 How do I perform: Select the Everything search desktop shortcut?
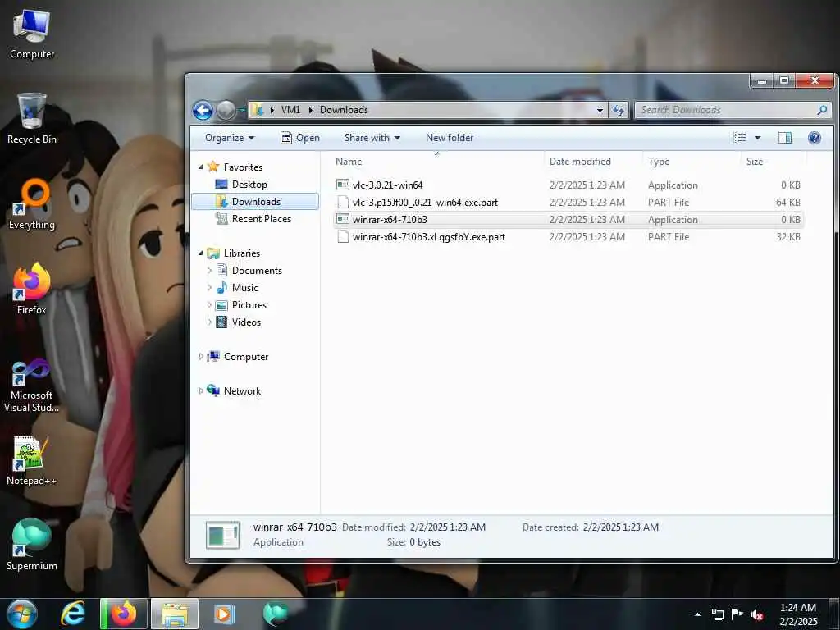coord(32,204)
